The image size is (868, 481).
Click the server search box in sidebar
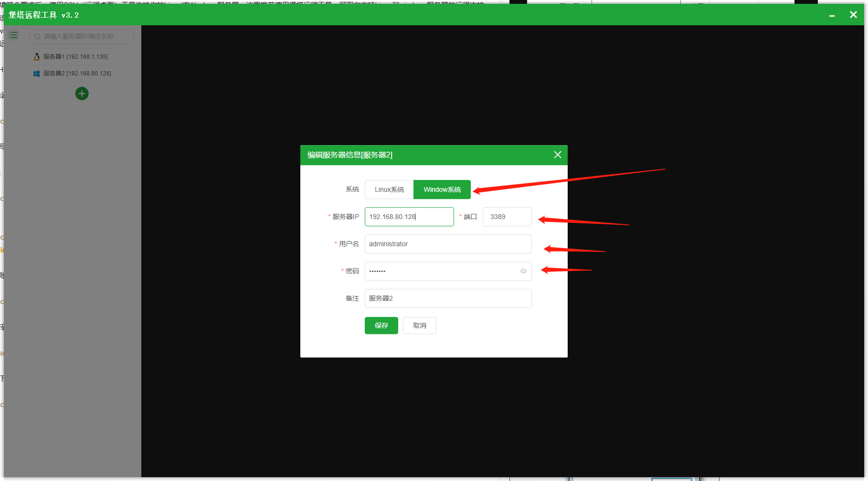point(82,37)
